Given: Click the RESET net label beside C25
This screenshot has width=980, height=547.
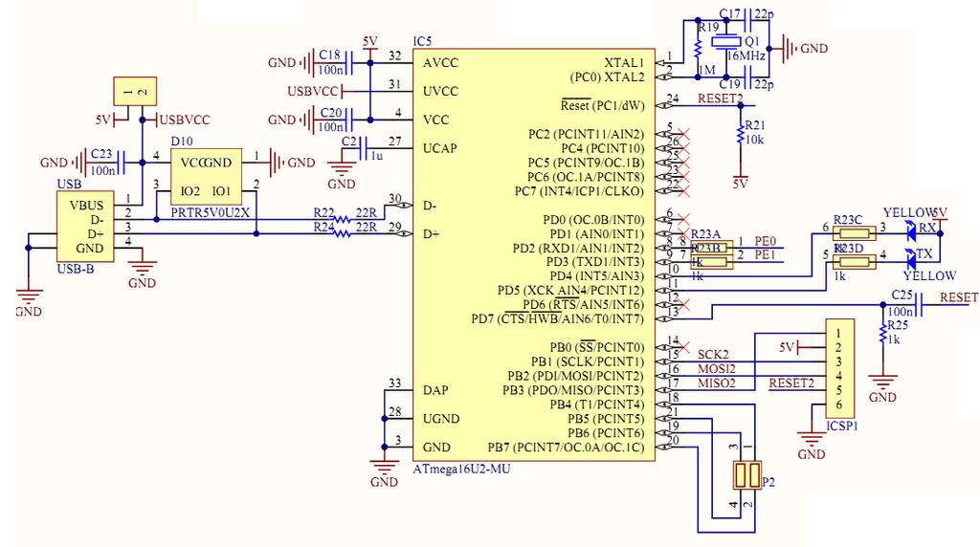Looking at the screenshot, I should point(959,297).
